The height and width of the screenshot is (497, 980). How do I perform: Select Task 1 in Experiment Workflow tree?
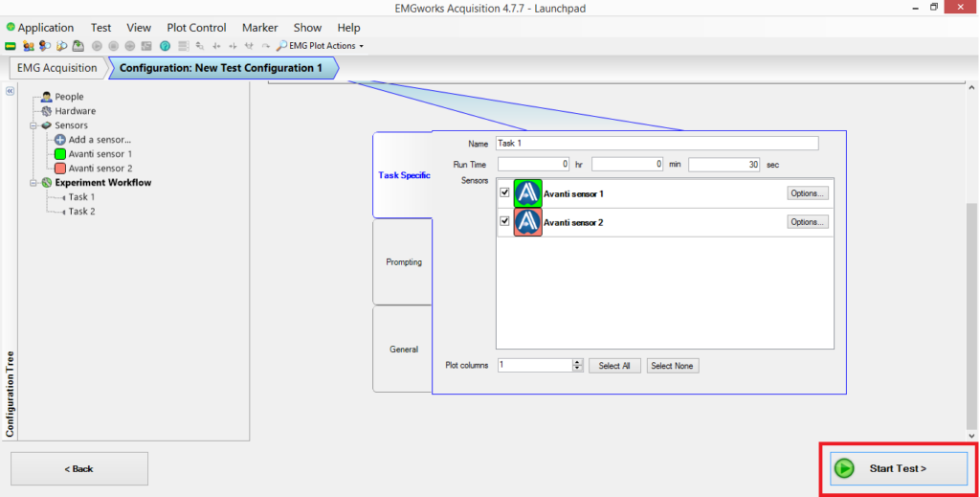pos(82,197)
